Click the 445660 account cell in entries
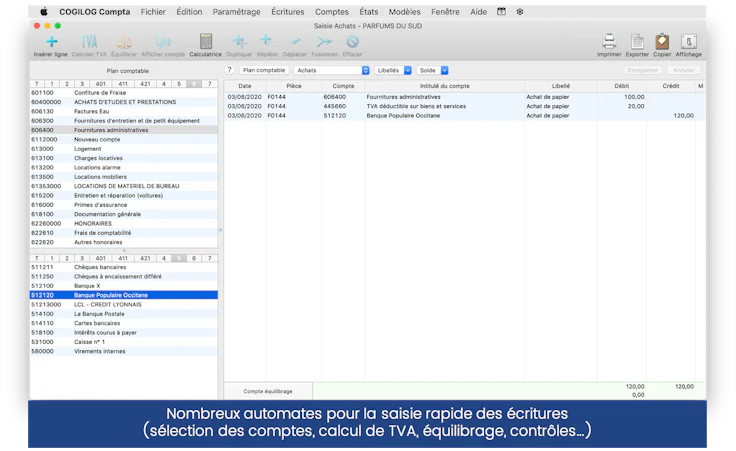 point(343,106)
